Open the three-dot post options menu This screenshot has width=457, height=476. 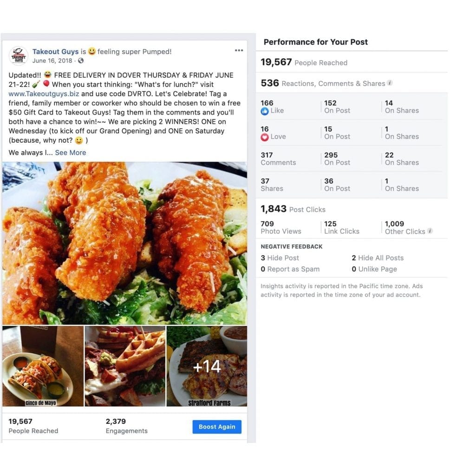(239, 50)
